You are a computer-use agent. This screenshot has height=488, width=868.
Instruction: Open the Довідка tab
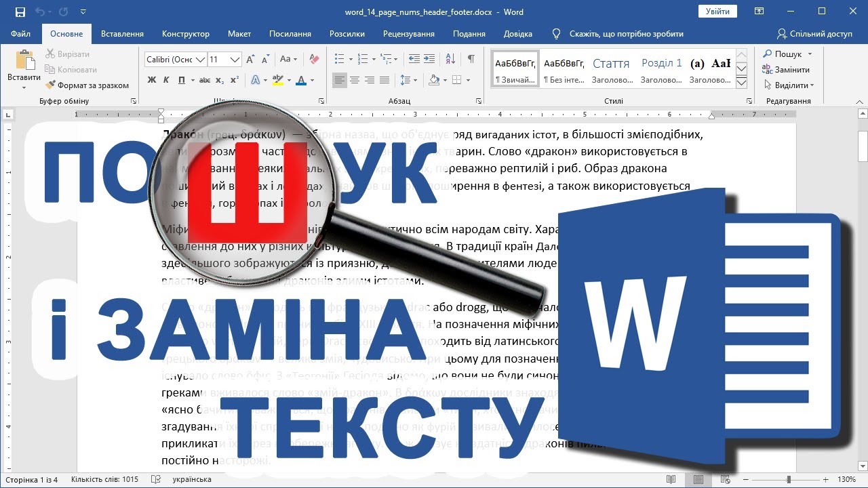[x=518, y=34]
